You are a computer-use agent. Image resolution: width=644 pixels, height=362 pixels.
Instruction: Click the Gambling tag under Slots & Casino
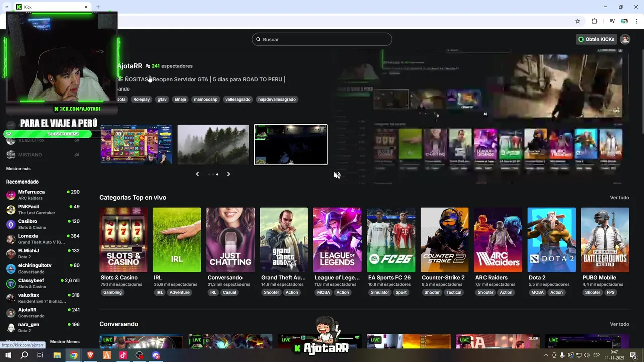click(112, 292)
